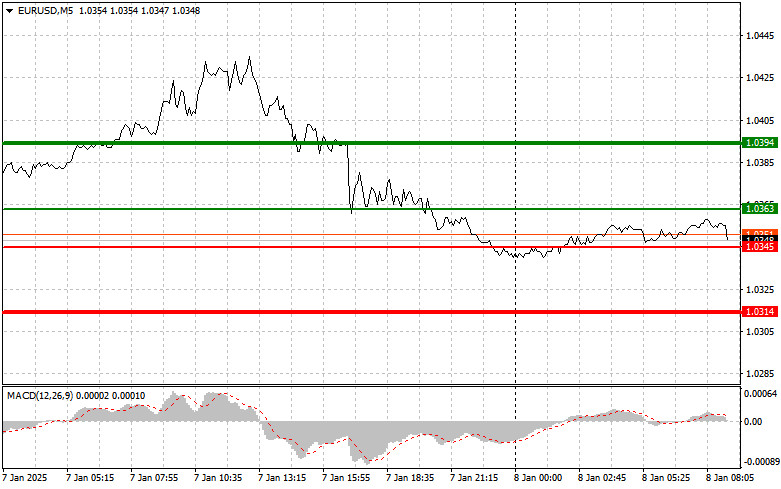
Task: Select the thick green line at 1.0394
Action: pyautogui.click(x=200, y=143)
